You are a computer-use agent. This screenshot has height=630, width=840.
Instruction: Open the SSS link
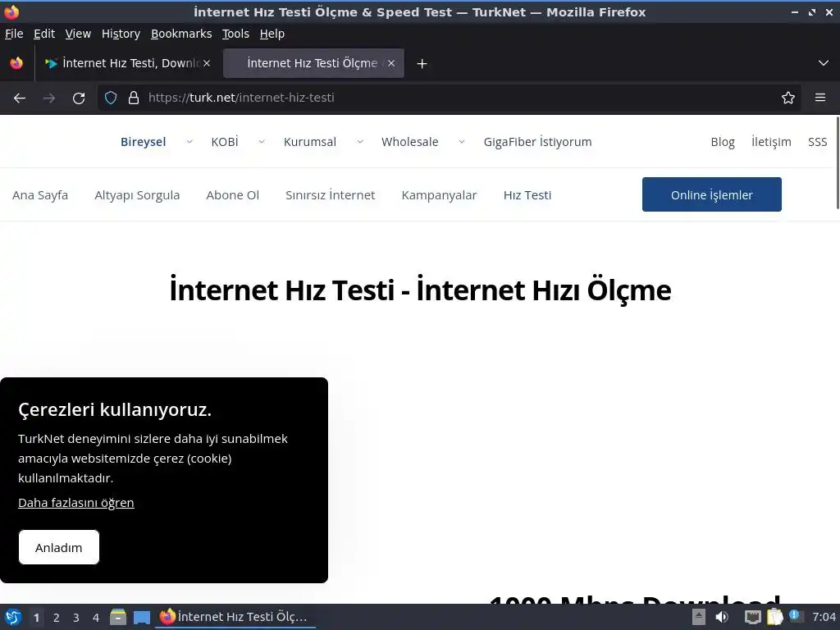pyautogui.click(x=818, y=142)
